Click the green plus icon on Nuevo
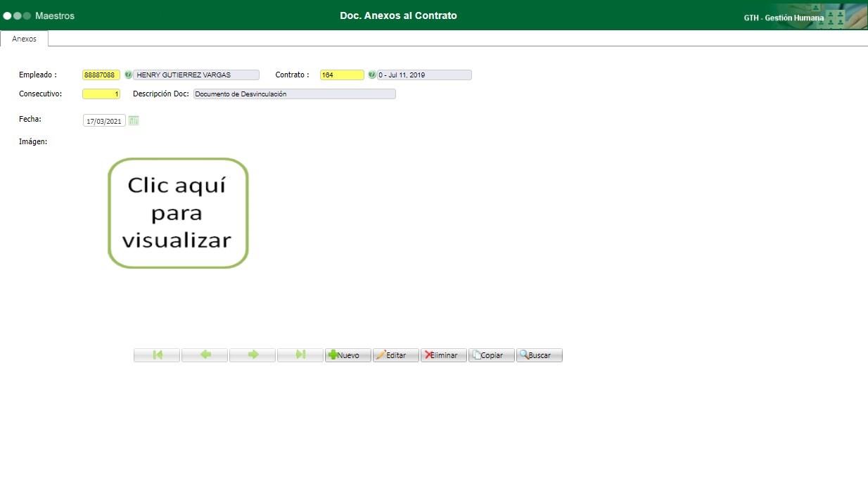Viewport: 868px width, 491px height. pyautogui.click(x=331, y=355)
